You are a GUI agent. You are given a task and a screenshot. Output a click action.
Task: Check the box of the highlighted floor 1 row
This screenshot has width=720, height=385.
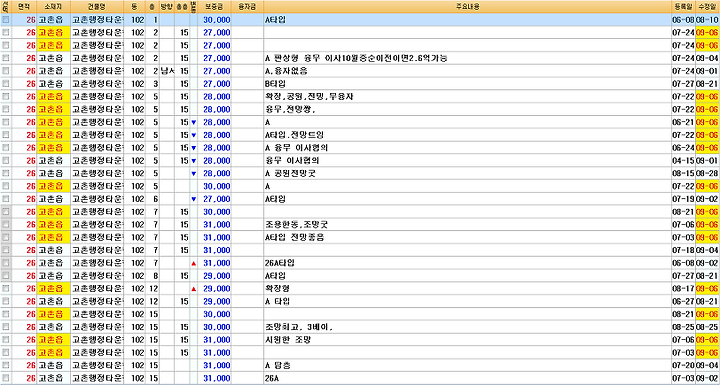[6, 20]
